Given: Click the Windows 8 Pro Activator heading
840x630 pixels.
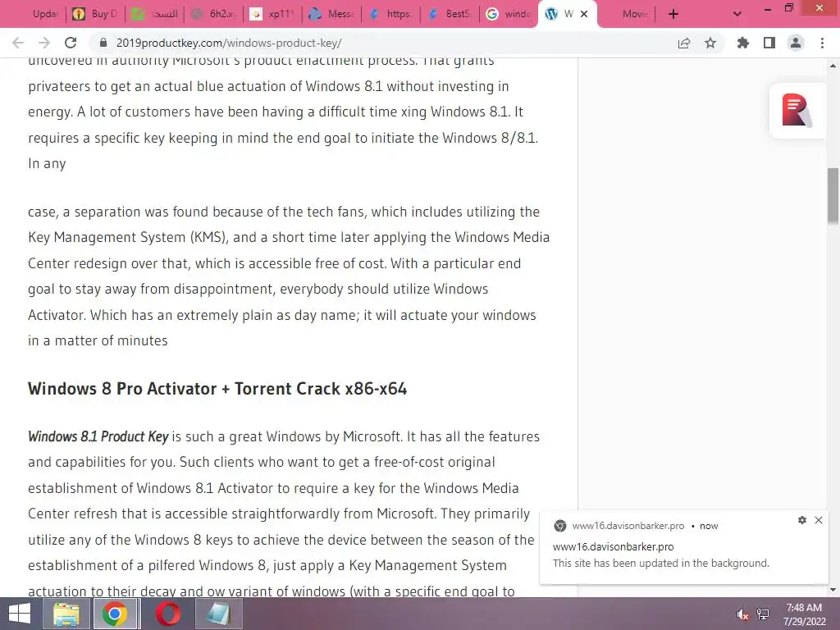Looking at the screenshot, I should (x=217, y=388).
